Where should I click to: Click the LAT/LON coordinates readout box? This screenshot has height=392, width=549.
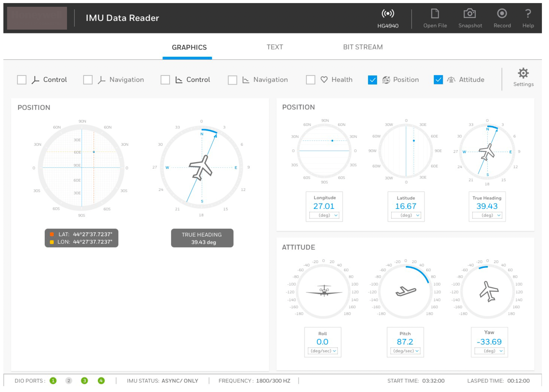pos(82,238)
